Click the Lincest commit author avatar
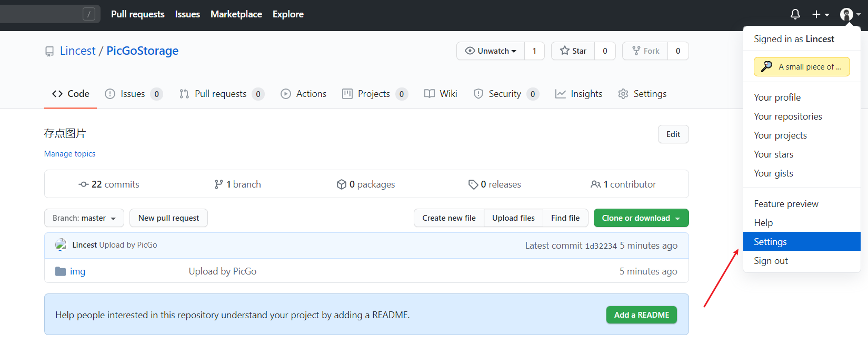This screenshot has width=868, height=363. pyautogui.click(x=61, y=245)
